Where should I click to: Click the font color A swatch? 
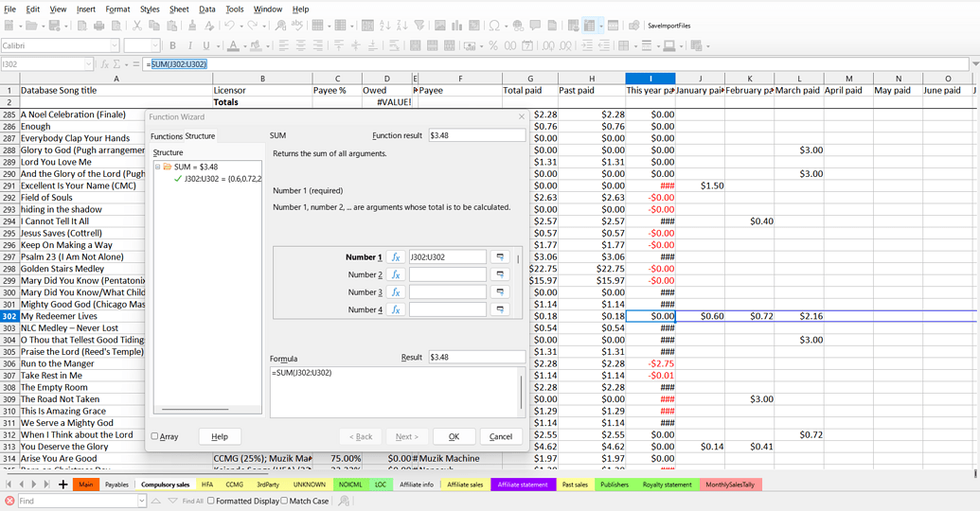click(233, 45)
